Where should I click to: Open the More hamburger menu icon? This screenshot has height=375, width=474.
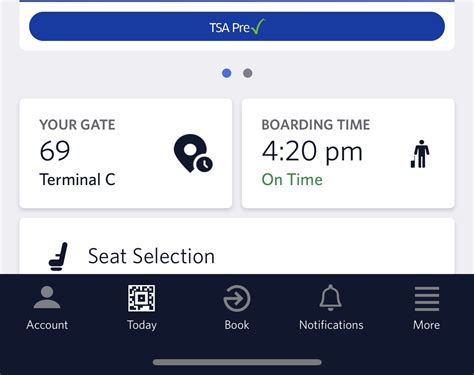tap(427, 299)
